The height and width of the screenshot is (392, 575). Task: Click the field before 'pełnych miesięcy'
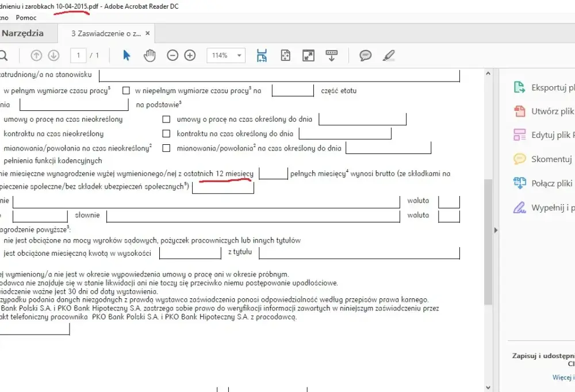[x=273, y=173]
